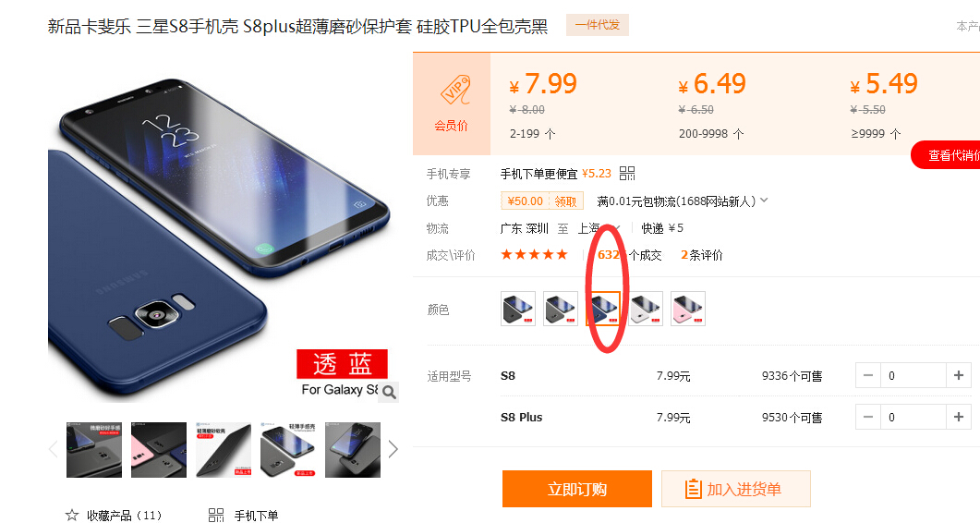Claim the ¥50.00 coupon via 领取
This screenshot has height=523, width=980.
pos(565,201)
